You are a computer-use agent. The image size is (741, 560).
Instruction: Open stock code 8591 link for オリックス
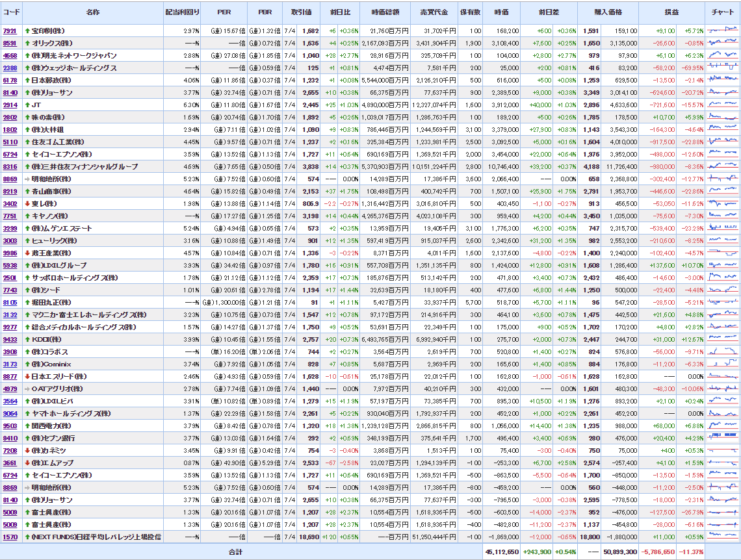(10, 44)
